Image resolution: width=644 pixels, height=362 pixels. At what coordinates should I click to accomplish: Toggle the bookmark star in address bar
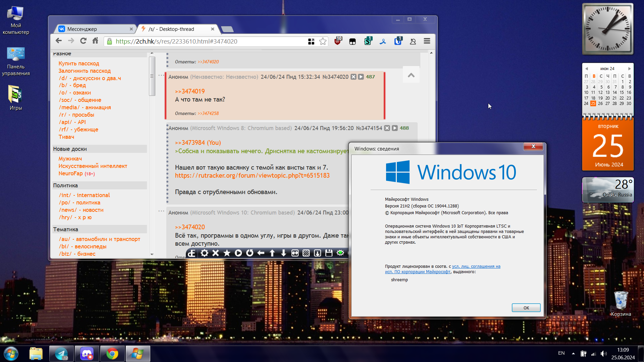pyautogui.click(x=323, y=41)
